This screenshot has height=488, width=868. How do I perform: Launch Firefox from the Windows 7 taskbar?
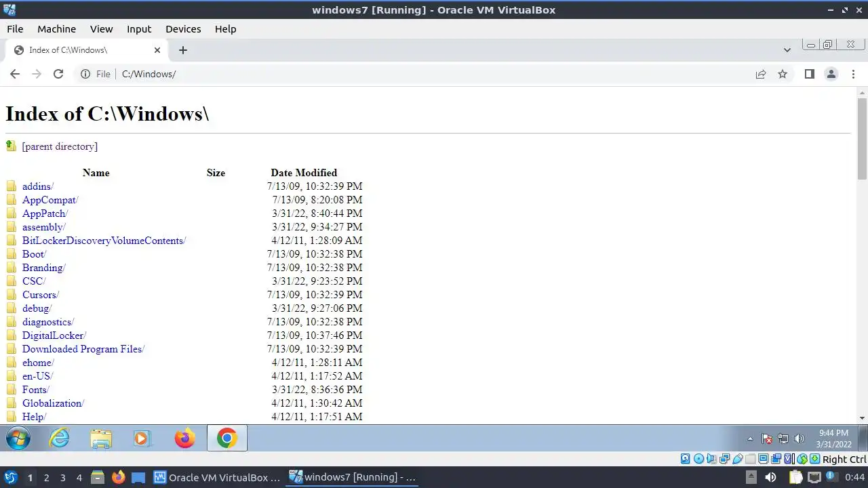point(184,439)
